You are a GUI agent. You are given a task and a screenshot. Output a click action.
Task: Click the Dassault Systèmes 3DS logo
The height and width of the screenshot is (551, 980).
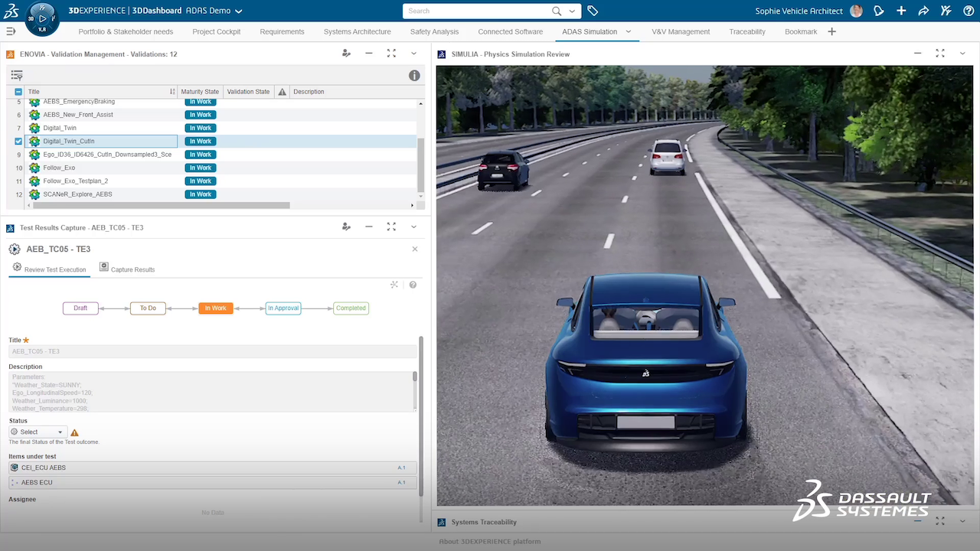pos(11,11)
